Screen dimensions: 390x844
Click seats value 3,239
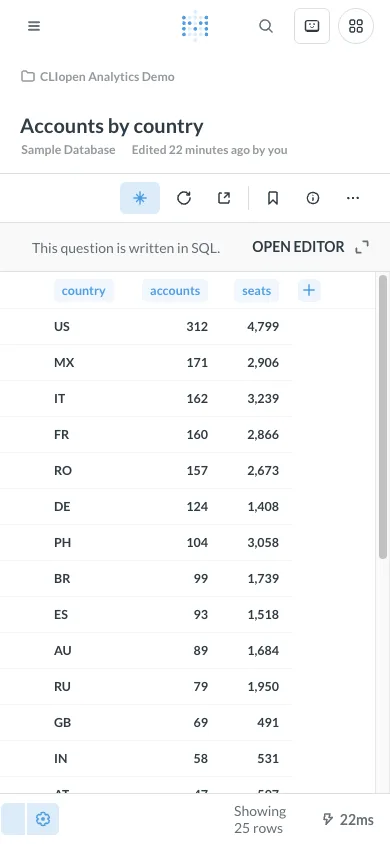point(263,398)
